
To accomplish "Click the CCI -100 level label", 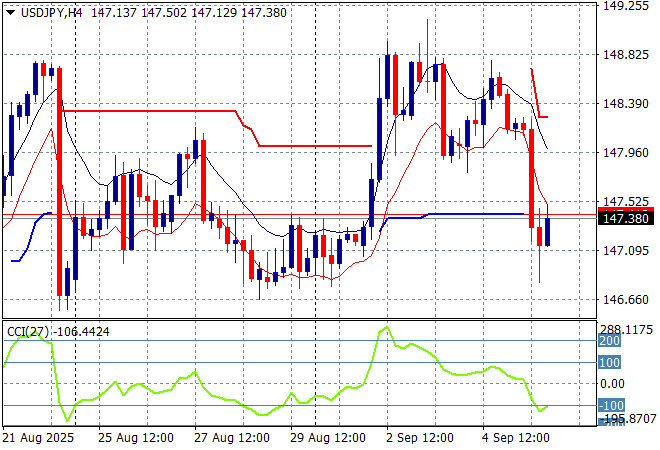I will coord(611,406).
